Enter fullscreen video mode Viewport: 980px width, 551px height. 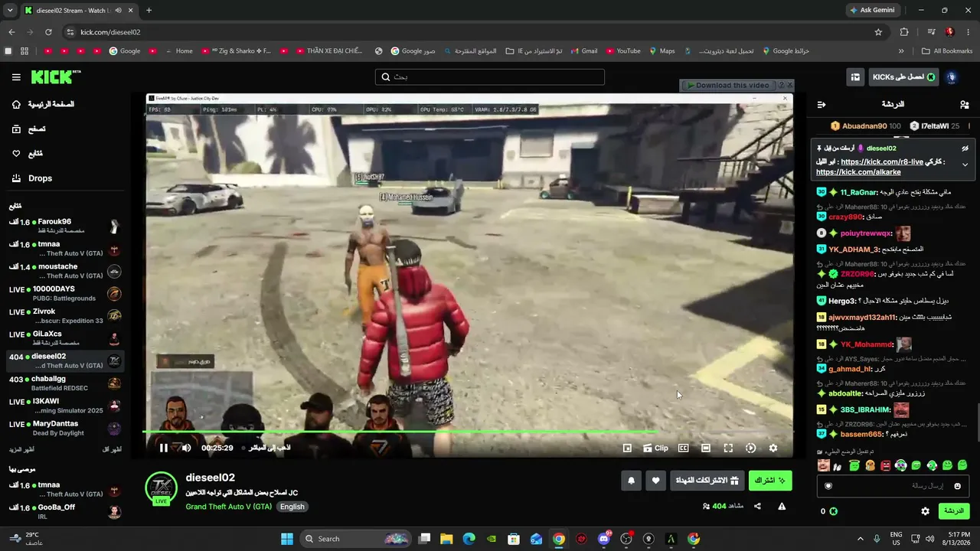(x=728, y=448)
